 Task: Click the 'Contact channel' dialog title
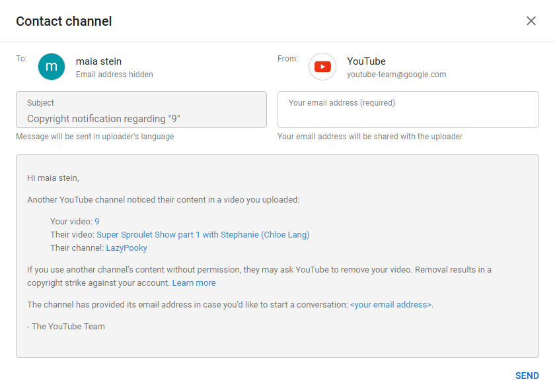64,21
